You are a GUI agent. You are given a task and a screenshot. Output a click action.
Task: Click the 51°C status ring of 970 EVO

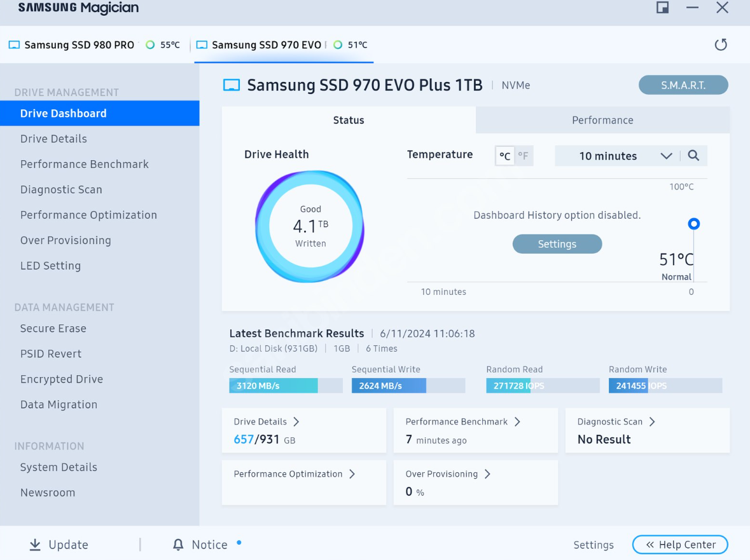pyautogui.click(x=338, y=45)
